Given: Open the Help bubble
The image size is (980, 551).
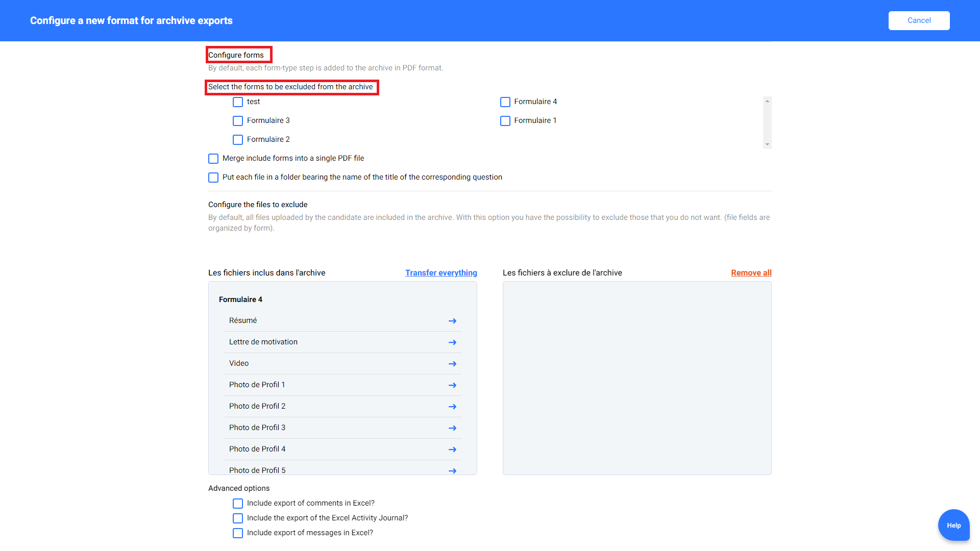Looking at the screenshot, I should pos(953,525).
